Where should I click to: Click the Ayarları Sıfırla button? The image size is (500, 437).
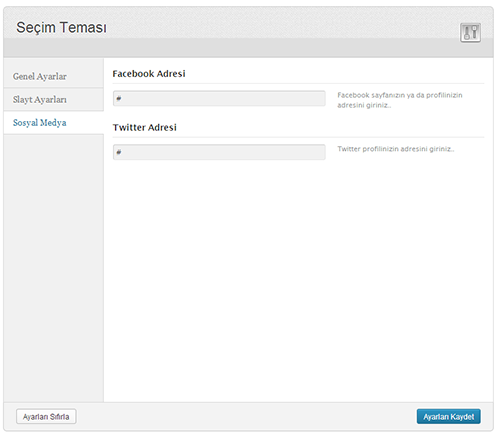click(46, 417)
